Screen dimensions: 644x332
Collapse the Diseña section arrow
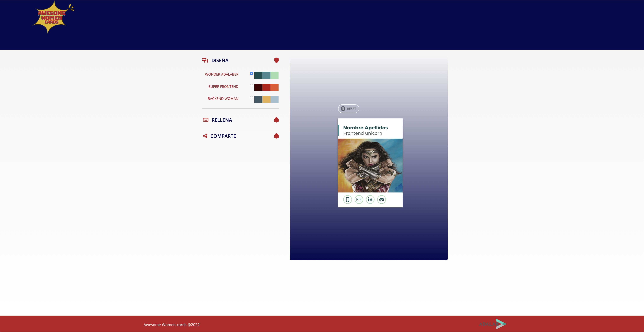(276, 60)
